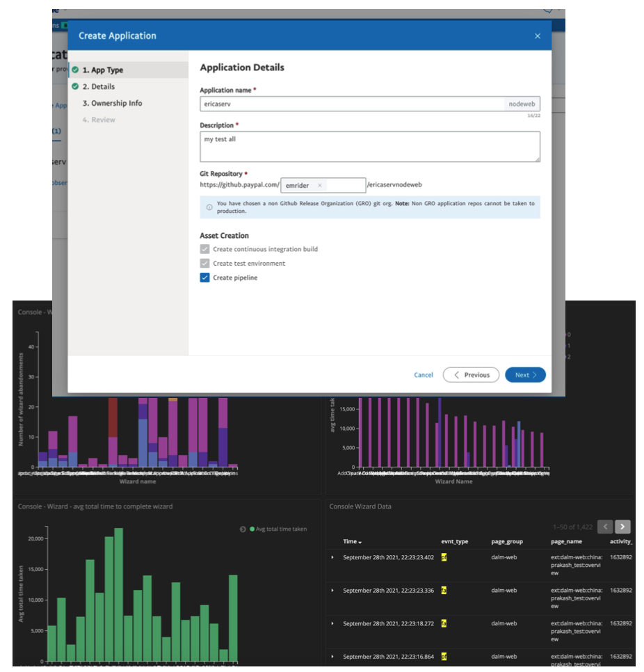Click the nodeweb suffix in the name field

coord(522,104)
